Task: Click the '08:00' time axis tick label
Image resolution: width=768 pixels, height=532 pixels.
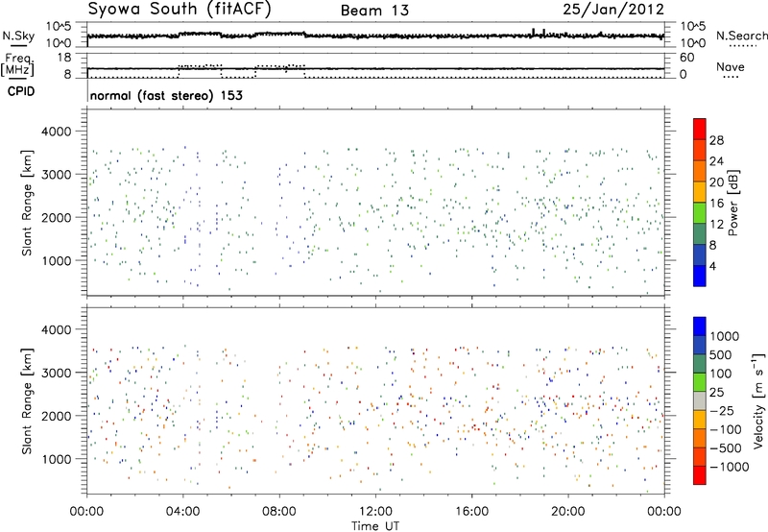Action: [x=279, y=512]
